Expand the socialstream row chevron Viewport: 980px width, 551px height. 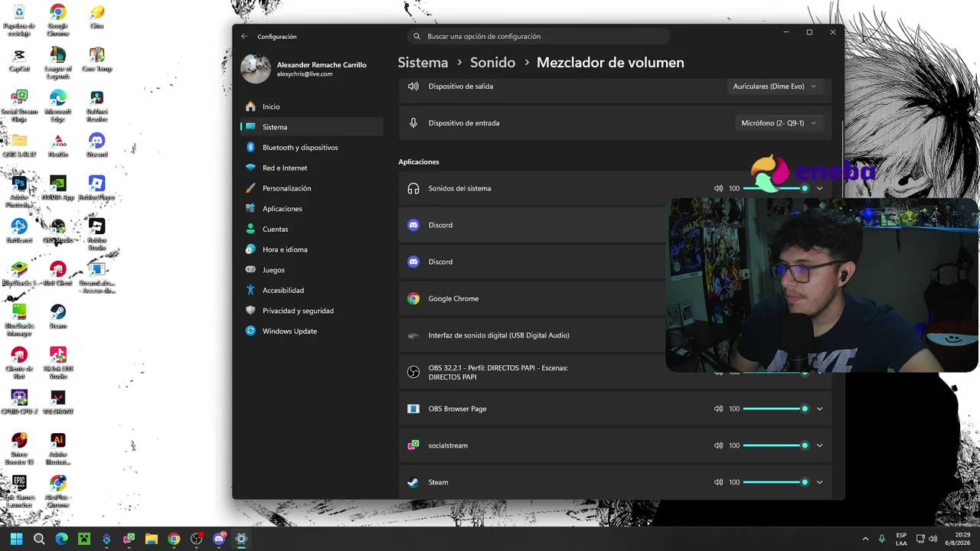(x=819, y=445)
